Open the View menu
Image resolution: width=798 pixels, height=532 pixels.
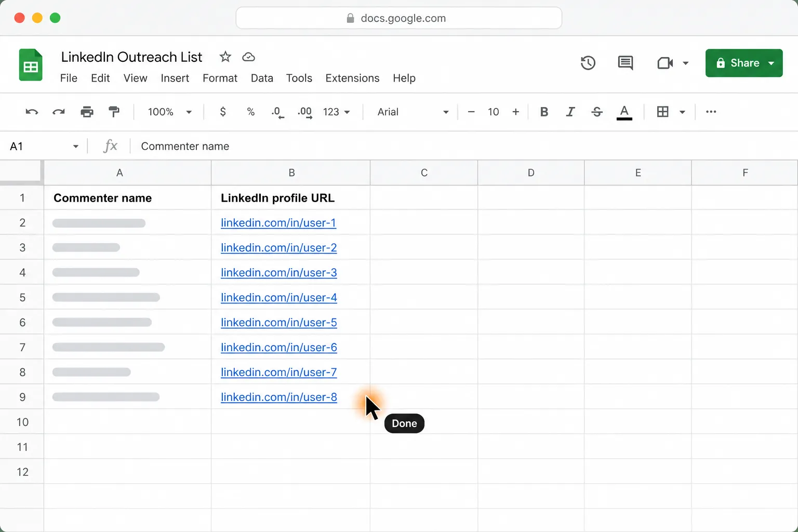135,78
